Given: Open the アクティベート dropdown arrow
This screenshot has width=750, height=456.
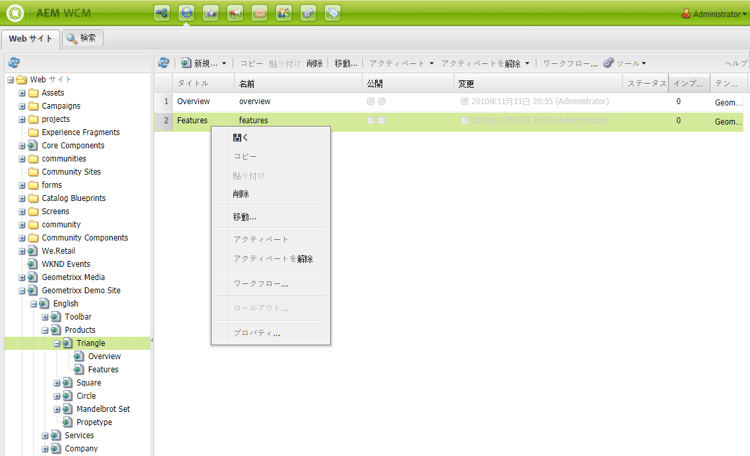Looking at the screenshot, I should point(431,63).
